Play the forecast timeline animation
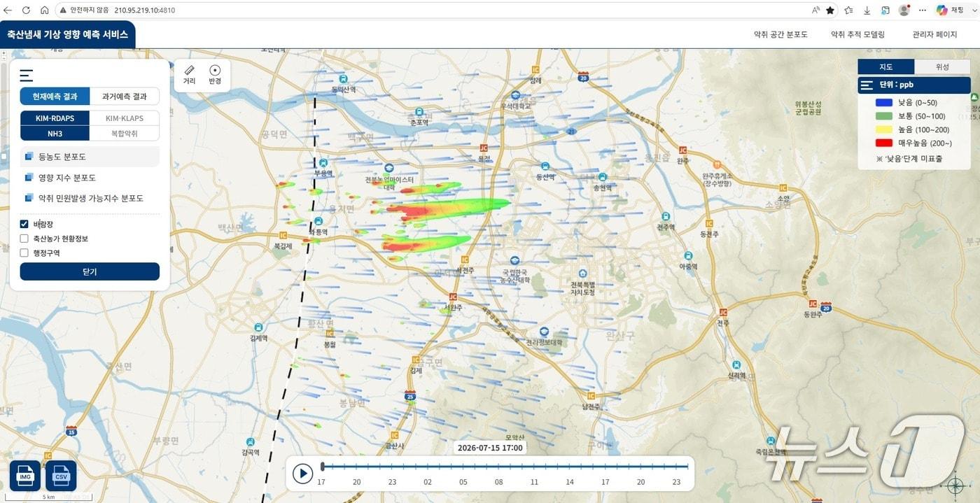980x503 pixels. 302,474
